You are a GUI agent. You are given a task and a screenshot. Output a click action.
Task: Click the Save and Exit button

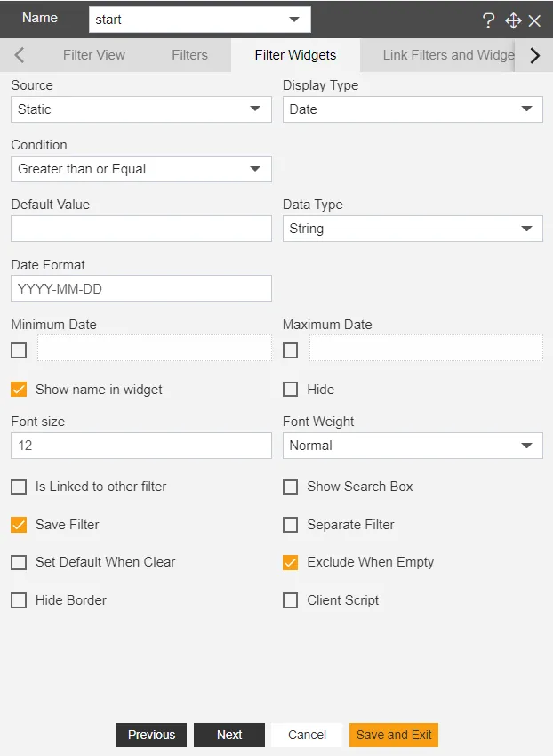(394, 735)
